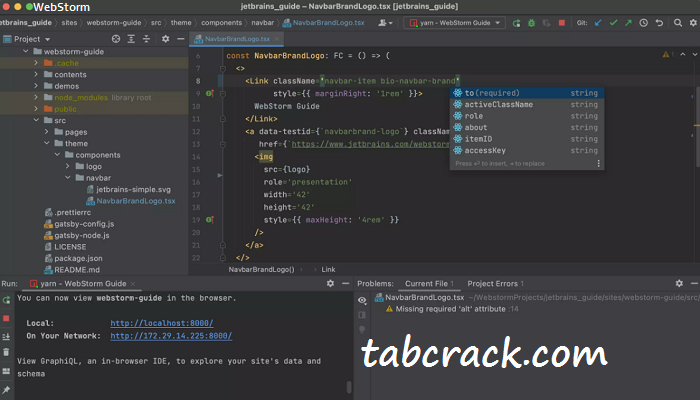Select the Project Errors tab
This screenshot has height=400, width=700.
[x=496, y=283]
